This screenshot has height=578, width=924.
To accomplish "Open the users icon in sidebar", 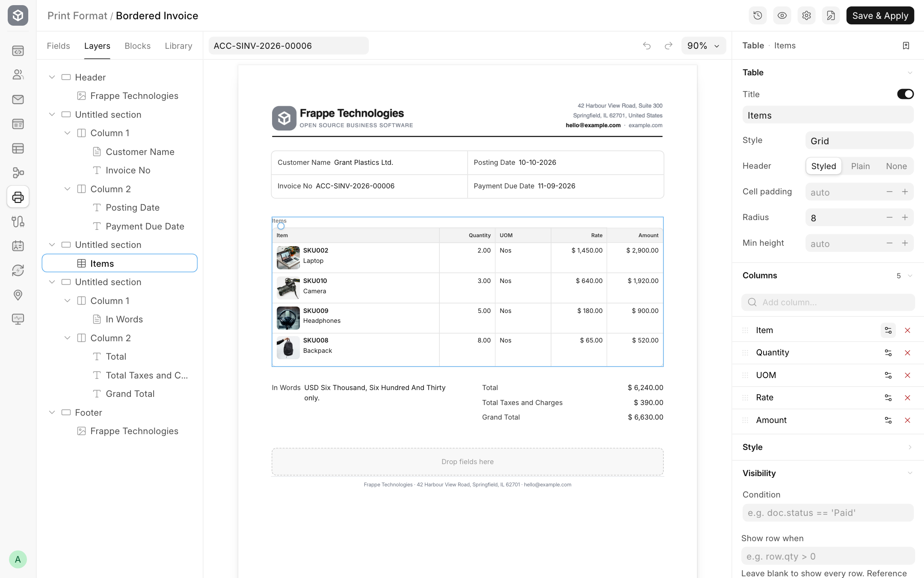I will coord(18,75).
